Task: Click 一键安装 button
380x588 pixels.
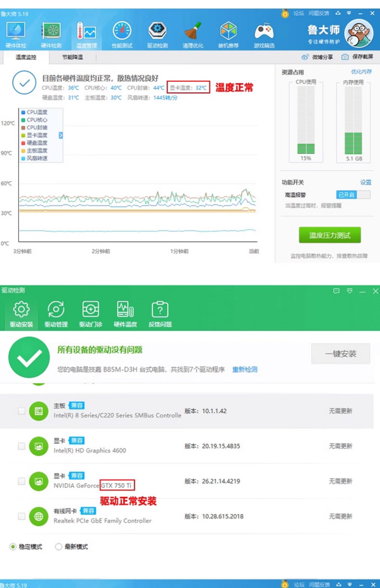Action: [340, 354]
